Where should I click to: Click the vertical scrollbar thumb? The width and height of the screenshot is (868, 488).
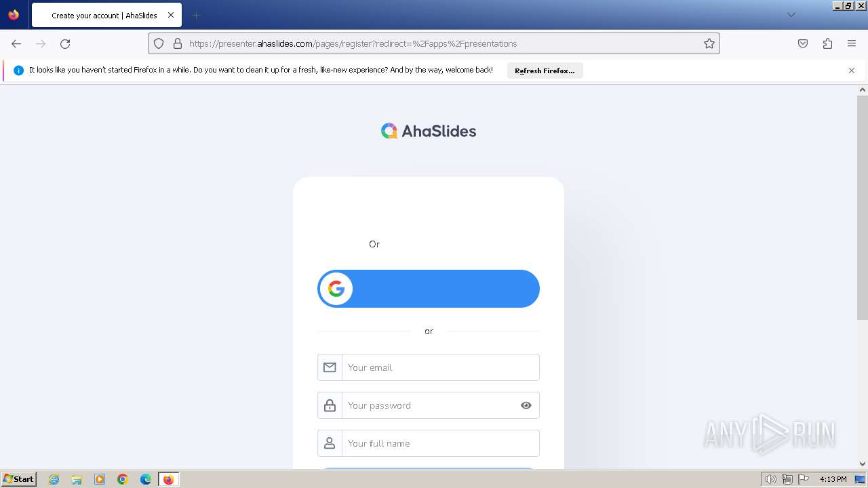tap(863, 207)
